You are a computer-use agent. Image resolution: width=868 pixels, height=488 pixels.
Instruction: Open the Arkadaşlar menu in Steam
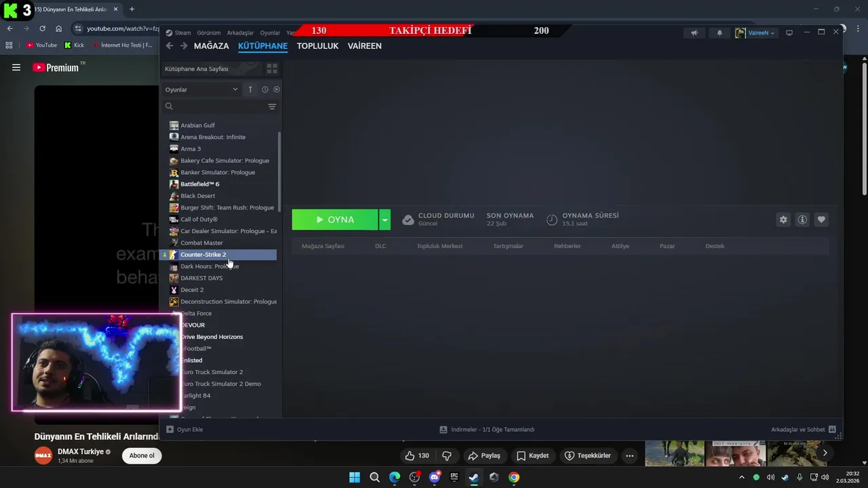coord(240,33)
